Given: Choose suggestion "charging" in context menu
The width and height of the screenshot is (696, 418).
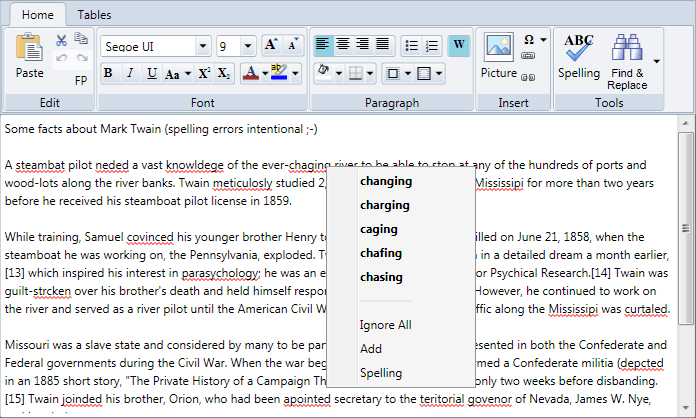Looking at the screenshot, I should 385,205.
